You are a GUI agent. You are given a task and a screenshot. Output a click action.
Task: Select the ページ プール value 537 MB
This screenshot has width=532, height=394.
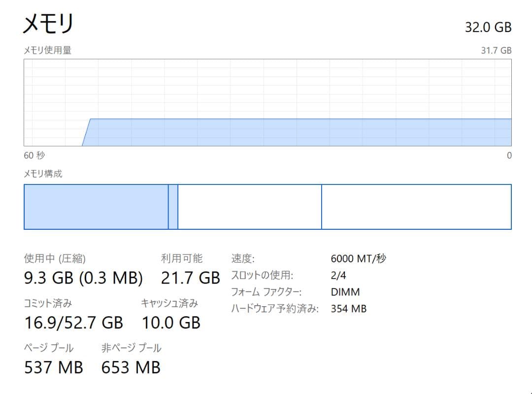[54, 367]
